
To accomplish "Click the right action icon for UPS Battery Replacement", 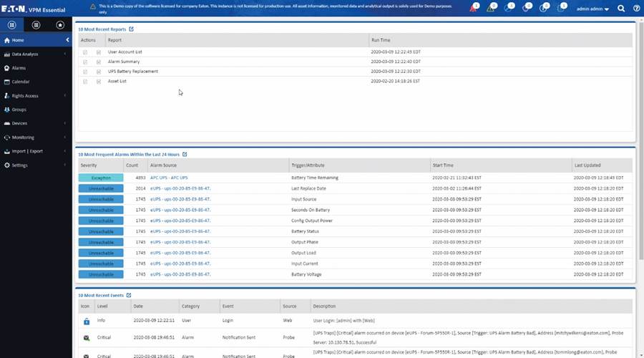I will (99, 72).
